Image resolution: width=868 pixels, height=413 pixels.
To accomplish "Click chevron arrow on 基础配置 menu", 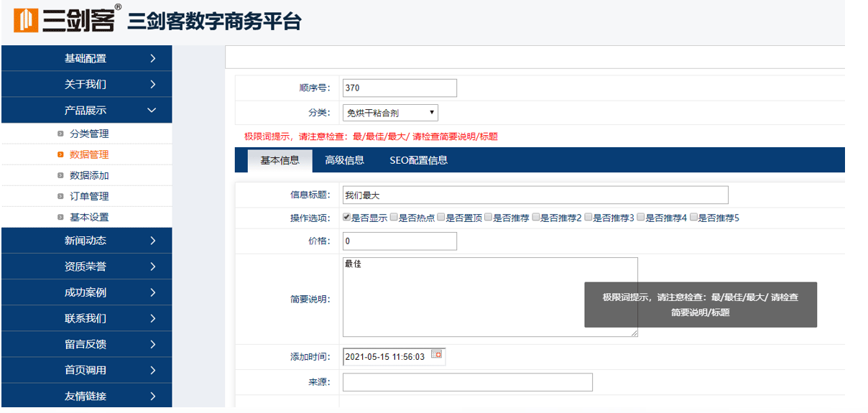I will coord(152,58).
